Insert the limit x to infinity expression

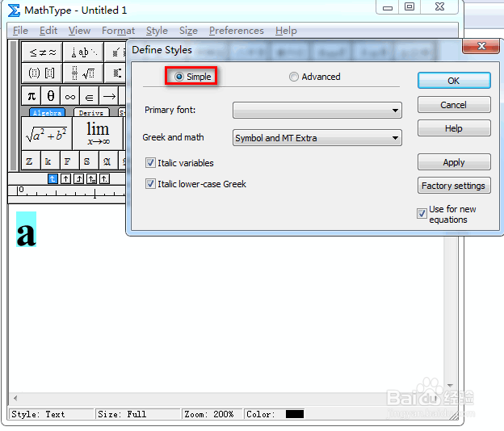pos(98,134)
